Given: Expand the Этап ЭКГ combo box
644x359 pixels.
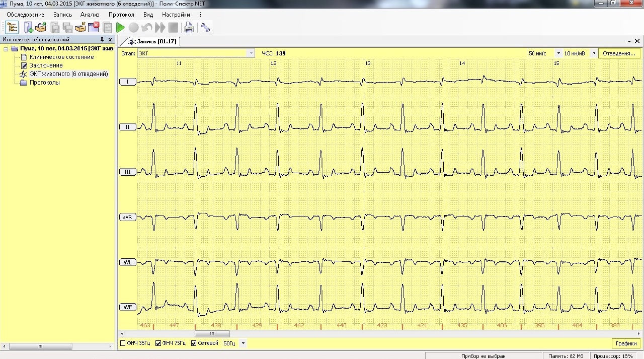Looking at the screenshot, I should pyautogui.click(x=251, y=53).
